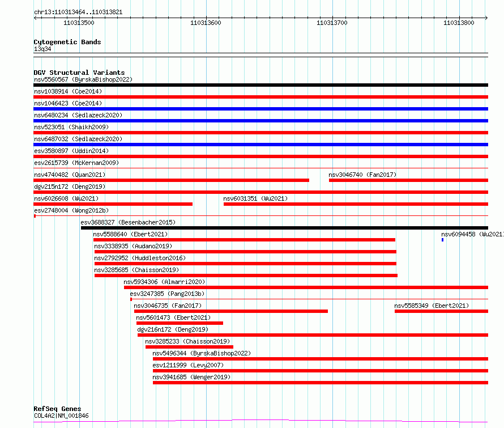Image resolution: width=504 pixels, height=428 pixels.
Task: Open nsv4740482 (Quan2021) variant
Action: [70, 175]
